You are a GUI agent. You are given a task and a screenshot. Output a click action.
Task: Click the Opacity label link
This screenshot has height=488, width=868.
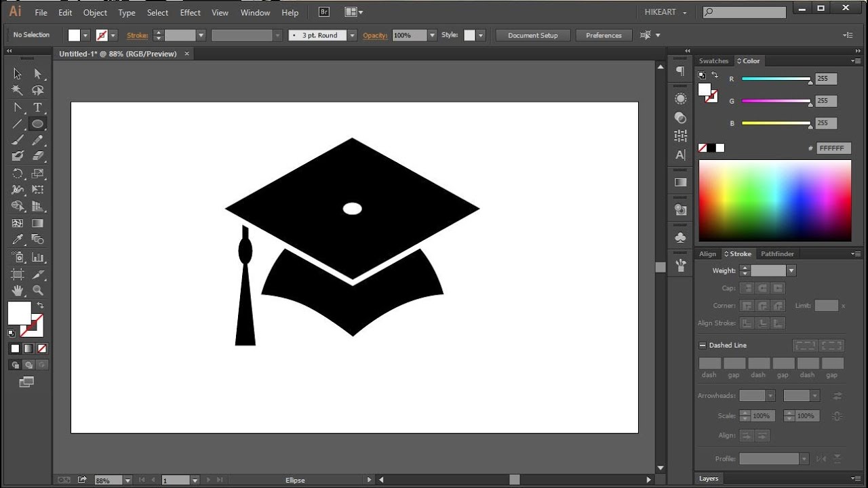click(375, 35)
